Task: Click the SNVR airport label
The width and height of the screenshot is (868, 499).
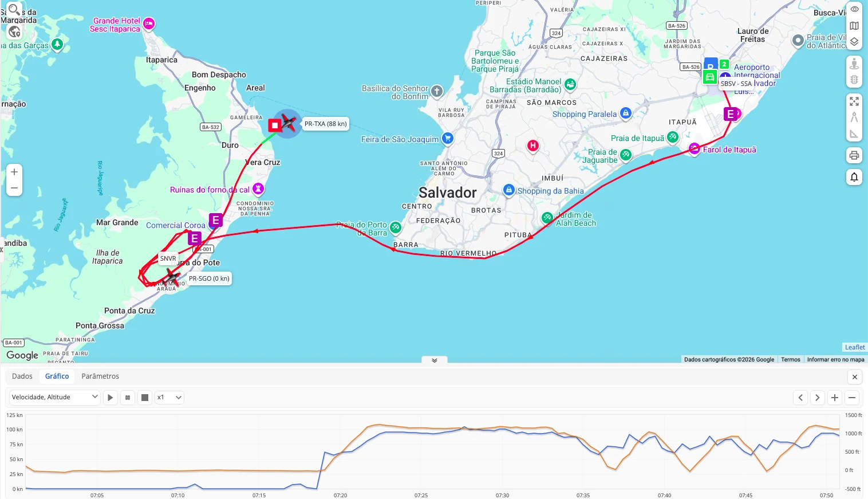Action: point(168,258)
